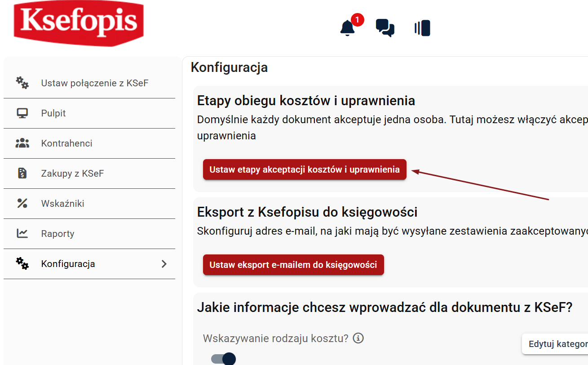Click the invoice icon for Zakupy z KSeF

coord(22,174)
